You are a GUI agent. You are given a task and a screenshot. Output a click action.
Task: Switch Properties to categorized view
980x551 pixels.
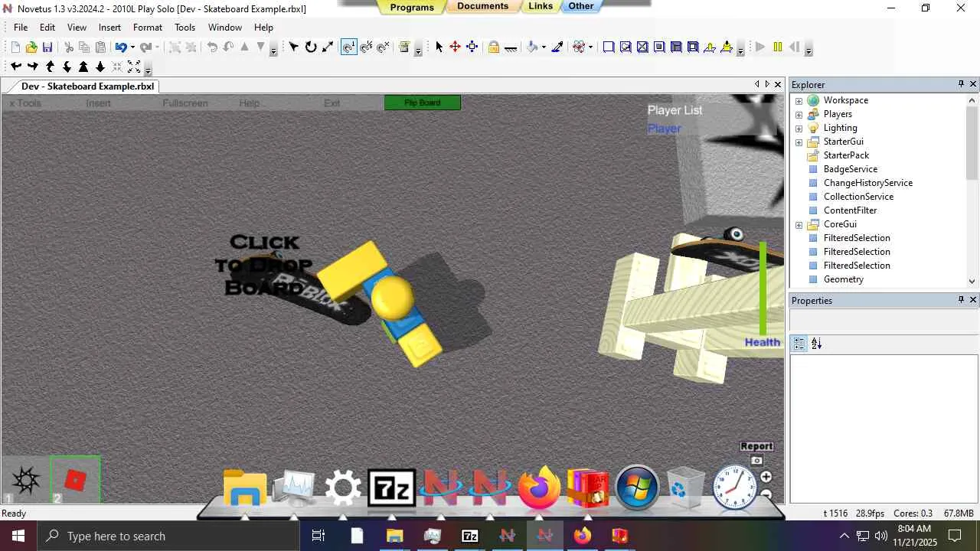coord(799,344)
